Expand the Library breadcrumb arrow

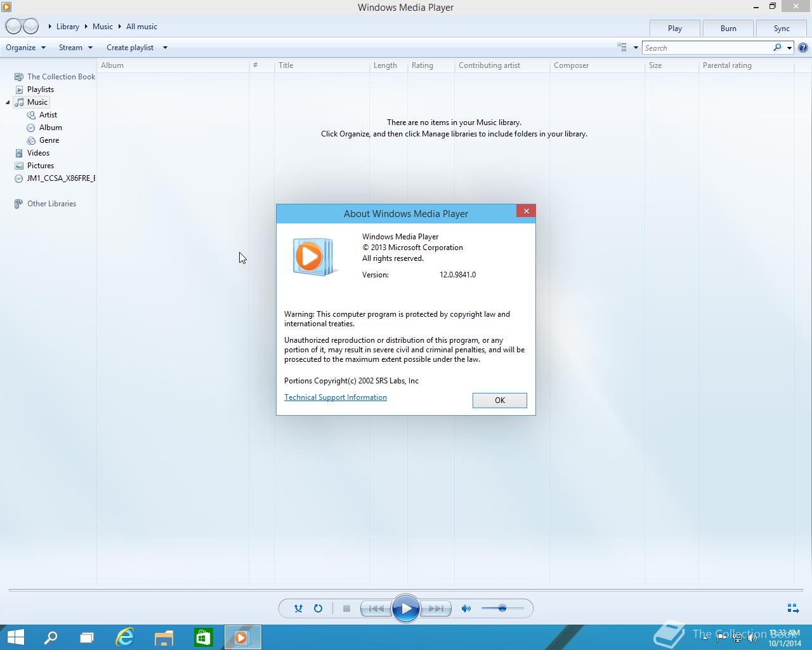point(86,27)
